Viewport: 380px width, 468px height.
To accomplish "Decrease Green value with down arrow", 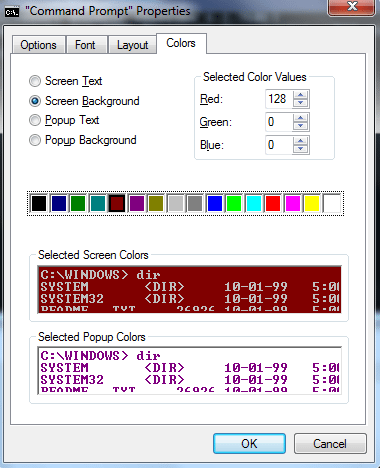I will pos(301,126).
